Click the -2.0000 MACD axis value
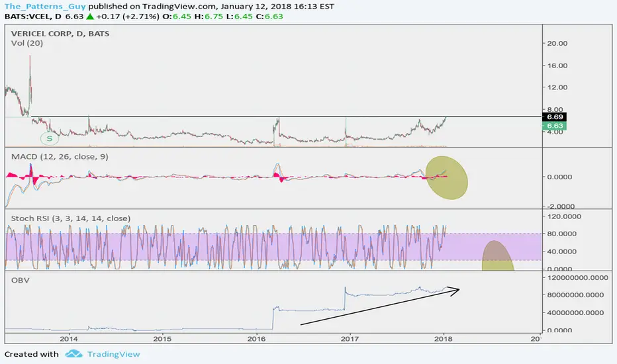Viewport: 617px width, 364px height. [561, 206]
